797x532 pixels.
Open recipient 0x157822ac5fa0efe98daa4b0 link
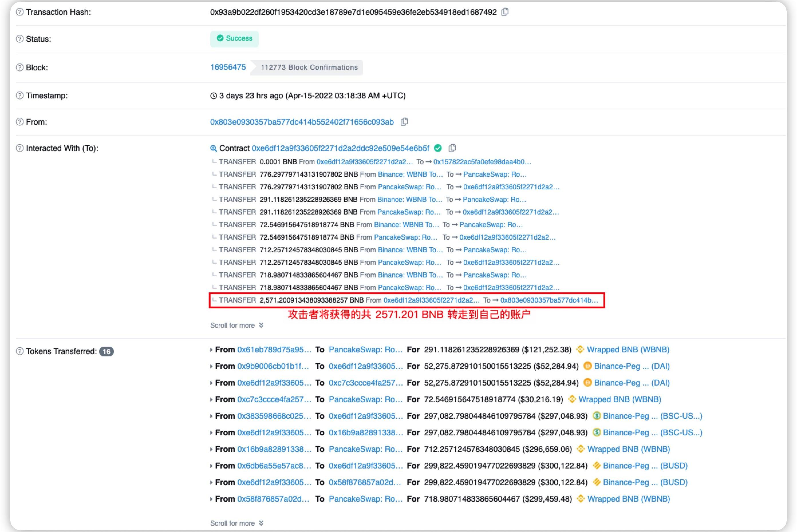click(x=482, y=162)
